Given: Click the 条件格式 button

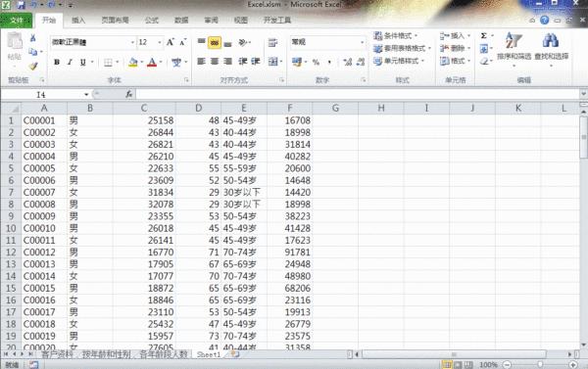Looking at the screenshot, I should point(396,35).
